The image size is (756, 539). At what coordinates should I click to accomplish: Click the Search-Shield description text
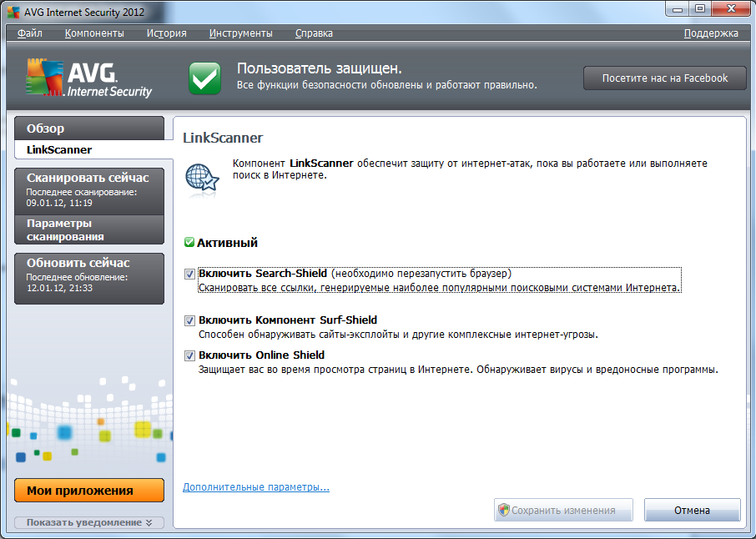point(439,288)
